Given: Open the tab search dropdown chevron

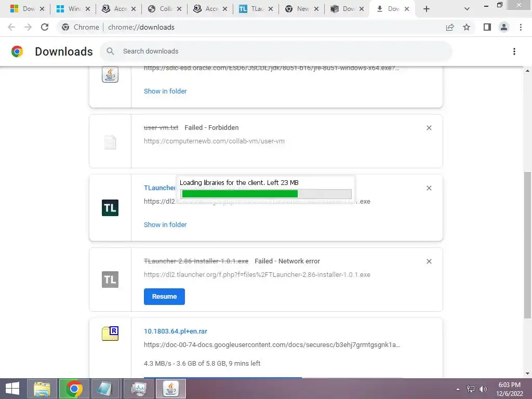Looking at the screenshot, I should coord(467,9).
